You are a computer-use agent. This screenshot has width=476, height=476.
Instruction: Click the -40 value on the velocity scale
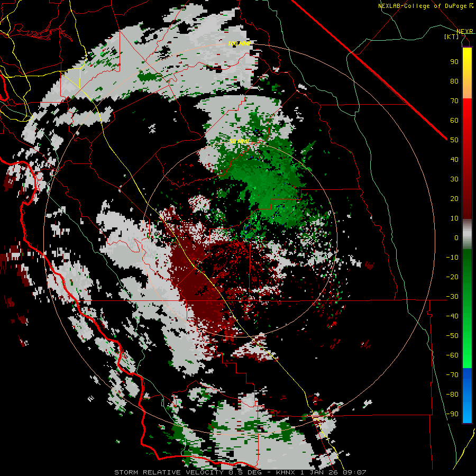[x=452, y=316]
